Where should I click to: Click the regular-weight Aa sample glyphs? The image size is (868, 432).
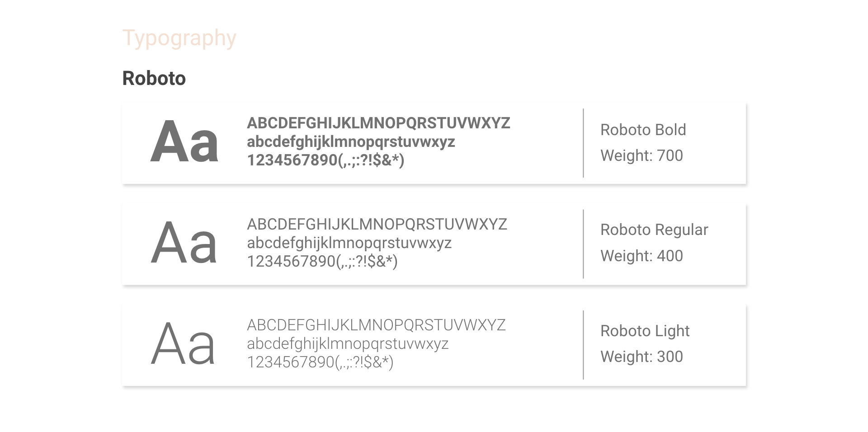pos(184,243)
